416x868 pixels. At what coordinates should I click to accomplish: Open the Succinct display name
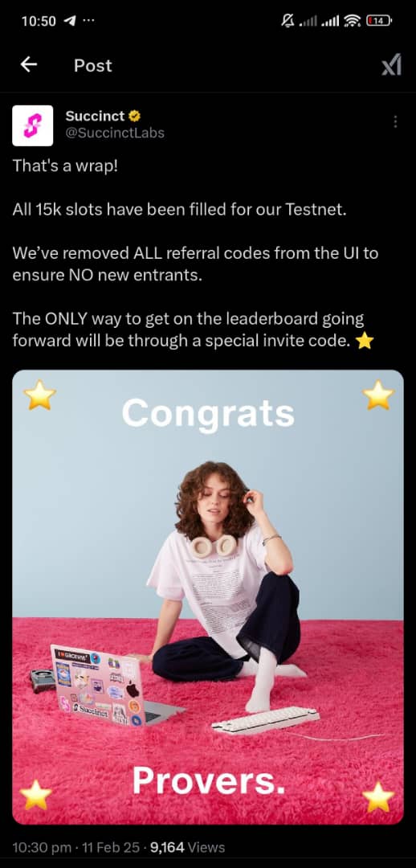coord(95,117)
